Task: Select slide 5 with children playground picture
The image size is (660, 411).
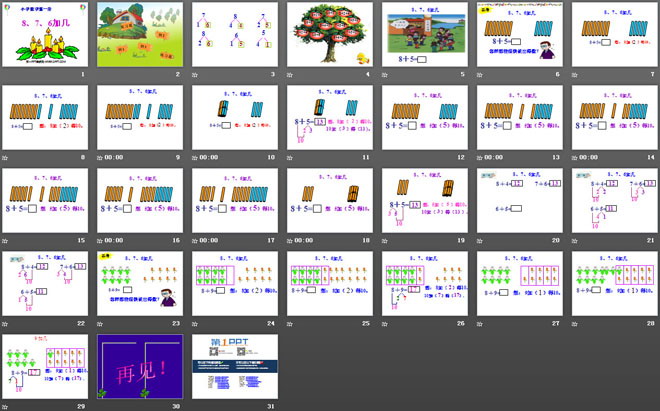Action: tap(425, 35)
